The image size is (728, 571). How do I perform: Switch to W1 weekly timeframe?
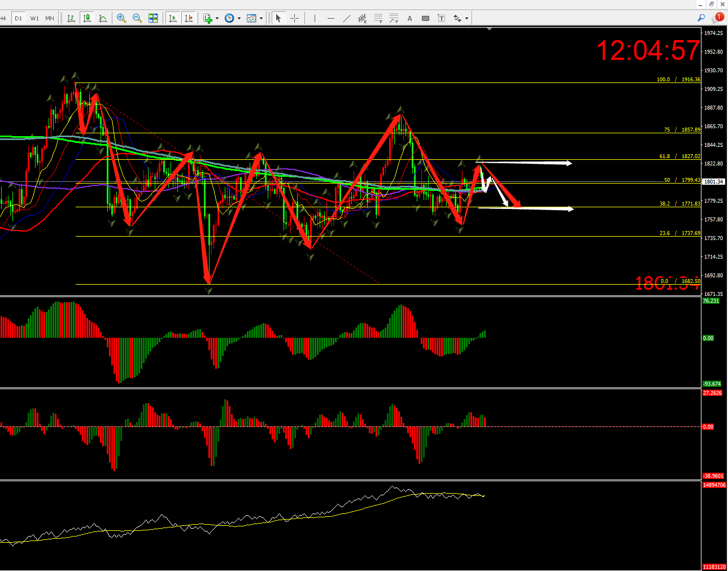point(34,18)
